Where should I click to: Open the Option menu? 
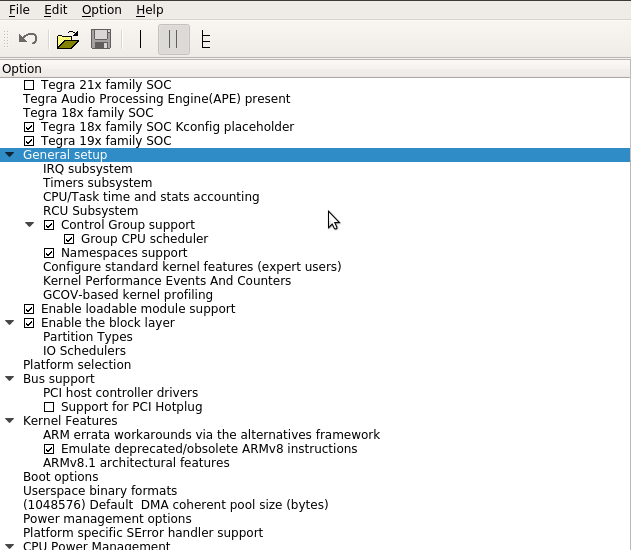tap(101, 10)
